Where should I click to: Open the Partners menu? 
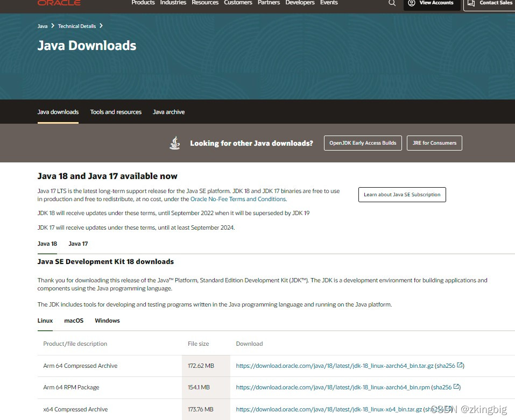click(x=269, y=3)
